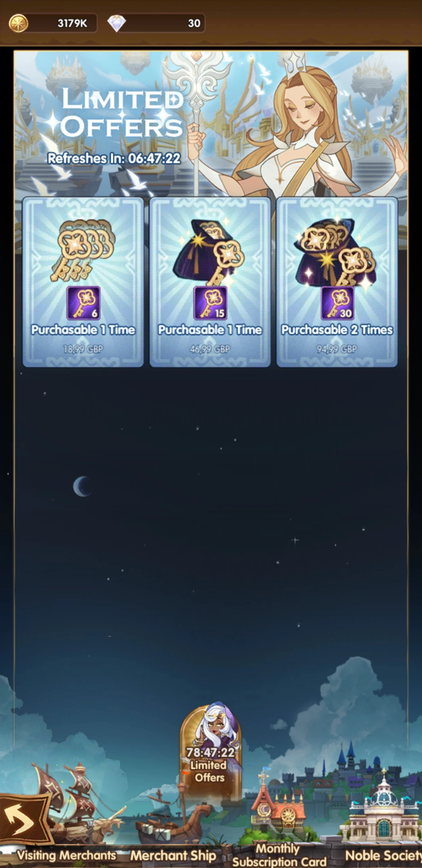Select the purple 6-key item icon

pos(83,303)
